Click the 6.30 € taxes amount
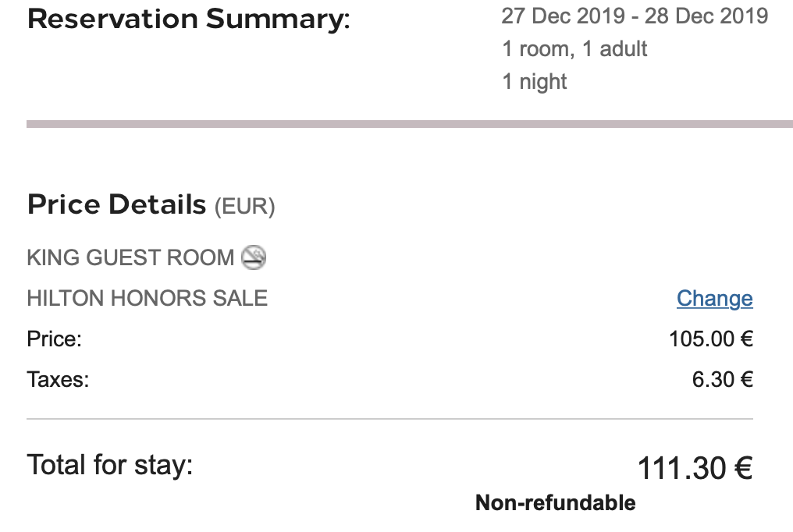Screen dimensions: 793x532 pyautogui.click(x=722, y=380)
